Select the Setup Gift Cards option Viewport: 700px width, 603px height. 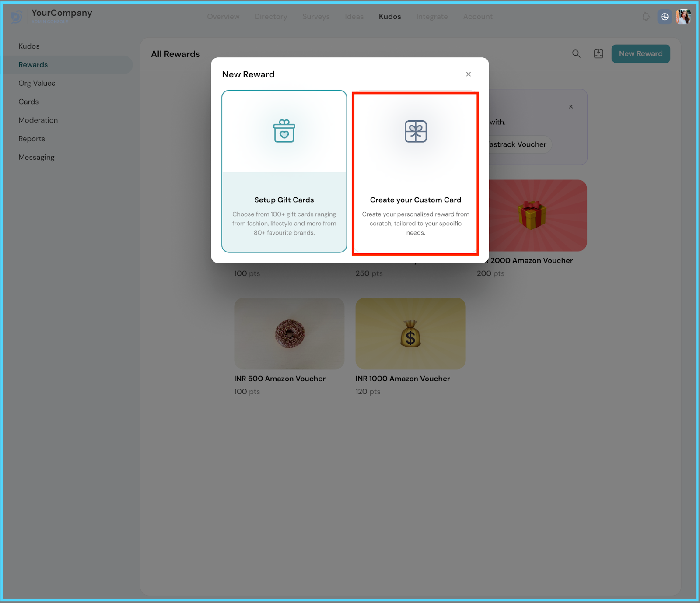(x=284, y=171)
